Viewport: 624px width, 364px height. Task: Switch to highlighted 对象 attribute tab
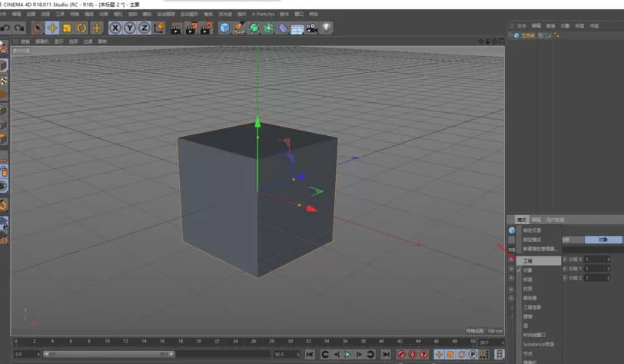[x=603, y=240]
